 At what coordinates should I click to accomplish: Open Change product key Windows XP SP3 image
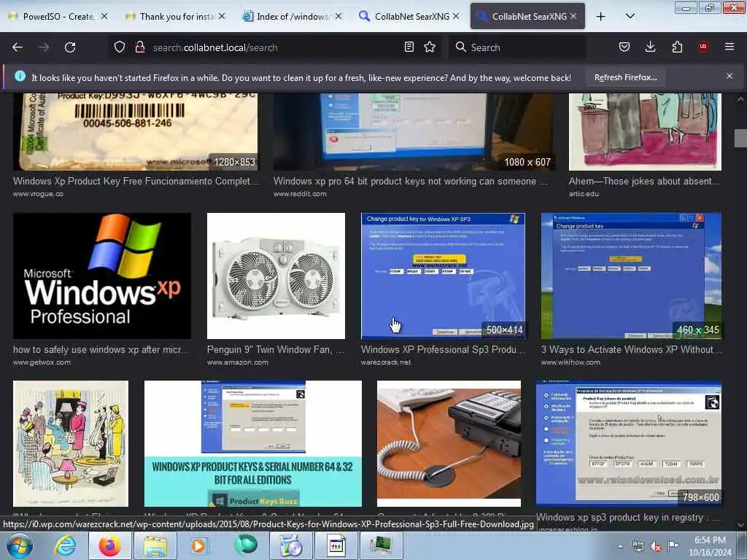[x=443, y=276]
